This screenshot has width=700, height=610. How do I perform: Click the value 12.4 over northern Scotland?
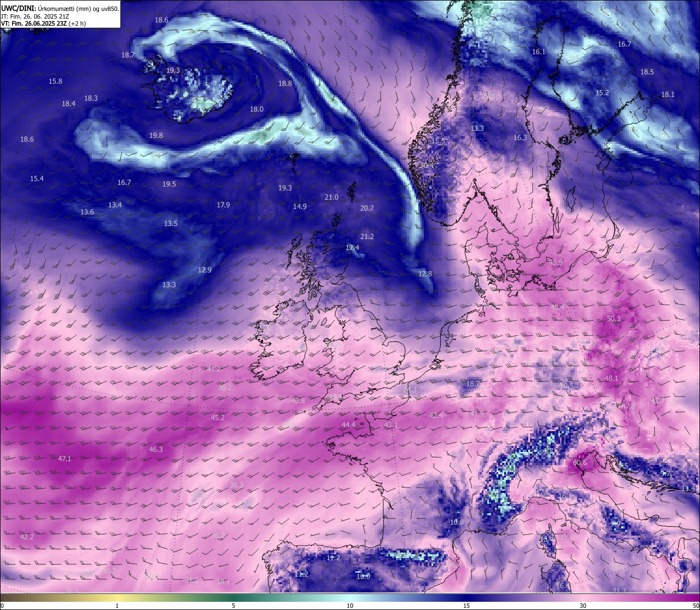pos(353,247)
